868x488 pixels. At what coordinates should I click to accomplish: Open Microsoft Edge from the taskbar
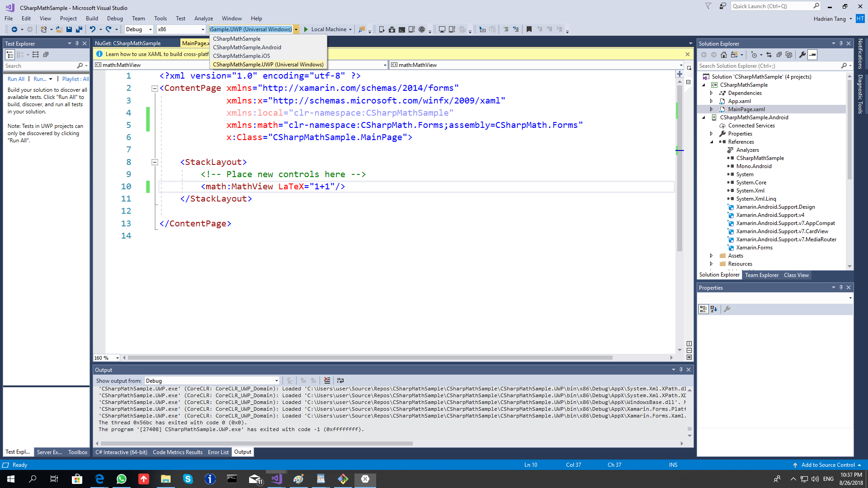pos(99,479)
